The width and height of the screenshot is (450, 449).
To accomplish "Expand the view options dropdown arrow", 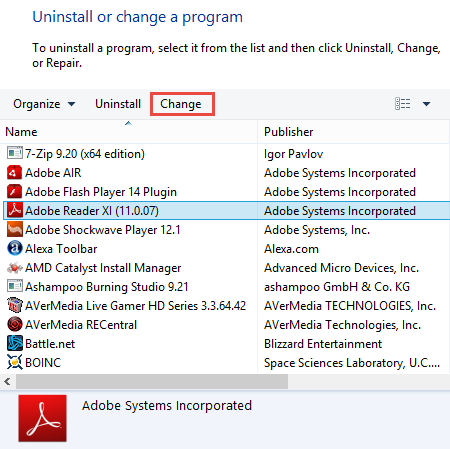I will (x=426, y=104).
